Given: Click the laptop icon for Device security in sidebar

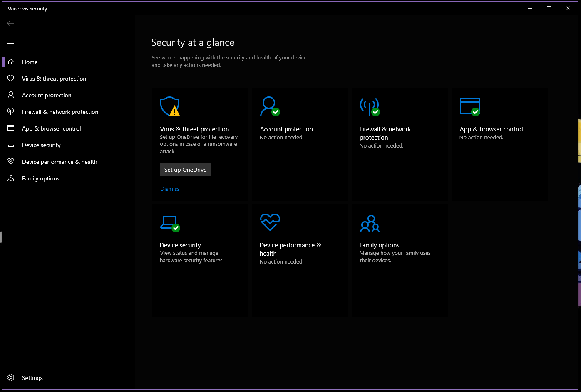Looking at the screenshot, I should tap(11, 145).
